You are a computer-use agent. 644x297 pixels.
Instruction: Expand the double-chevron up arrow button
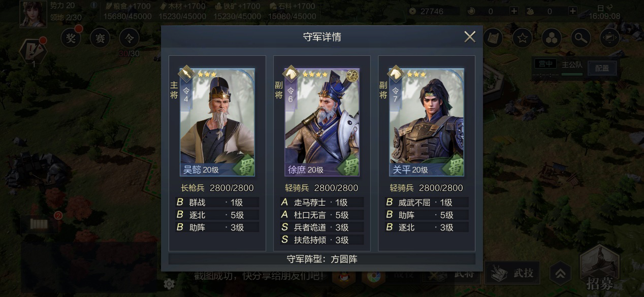pyautogui.click(x=560, y=274)
